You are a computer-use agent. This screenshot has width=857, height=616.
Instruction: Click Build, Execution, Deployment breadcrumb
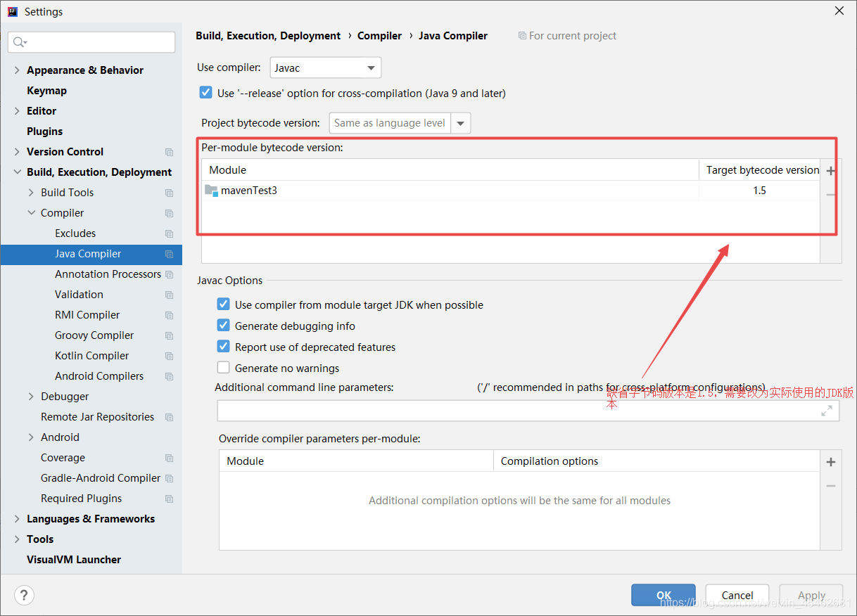268,36
